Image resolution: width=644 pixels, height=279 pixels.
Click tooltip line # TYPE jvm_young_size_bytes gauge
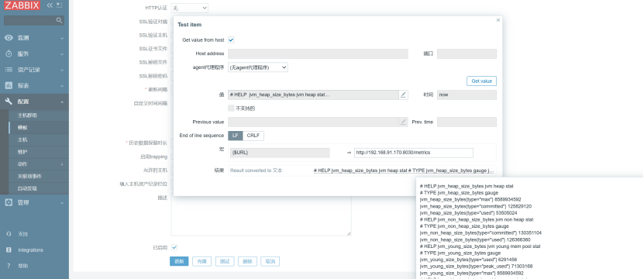pyautogui.click(x=460, y=253)
